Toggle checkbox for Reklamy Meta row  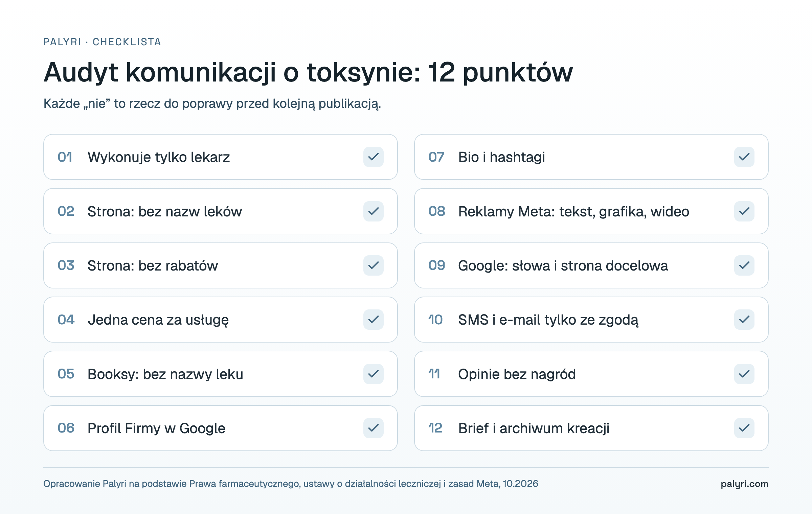[x=744, y=211]
